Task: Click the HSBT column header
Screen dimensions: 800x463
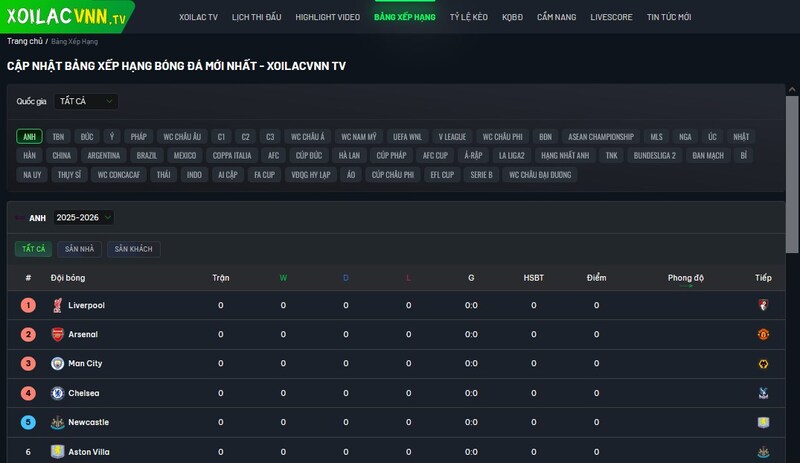Action: click(534, 278)
